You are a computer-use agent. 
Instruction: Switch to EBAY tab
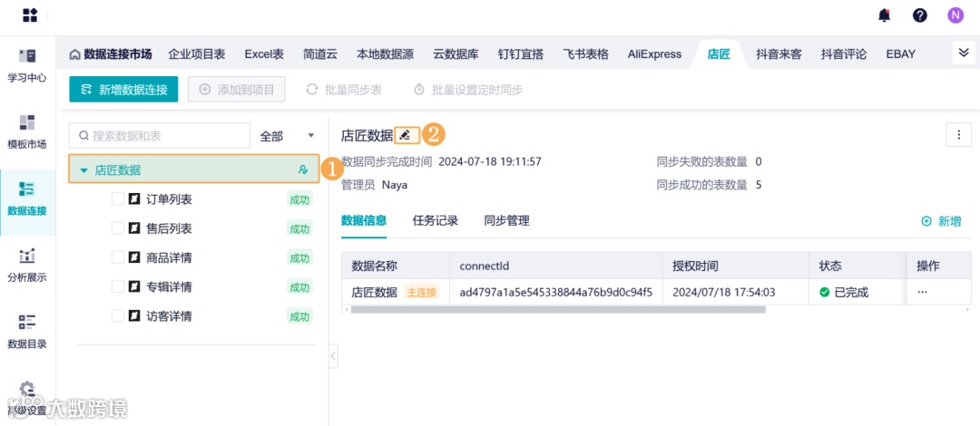(x=901, y=54)
